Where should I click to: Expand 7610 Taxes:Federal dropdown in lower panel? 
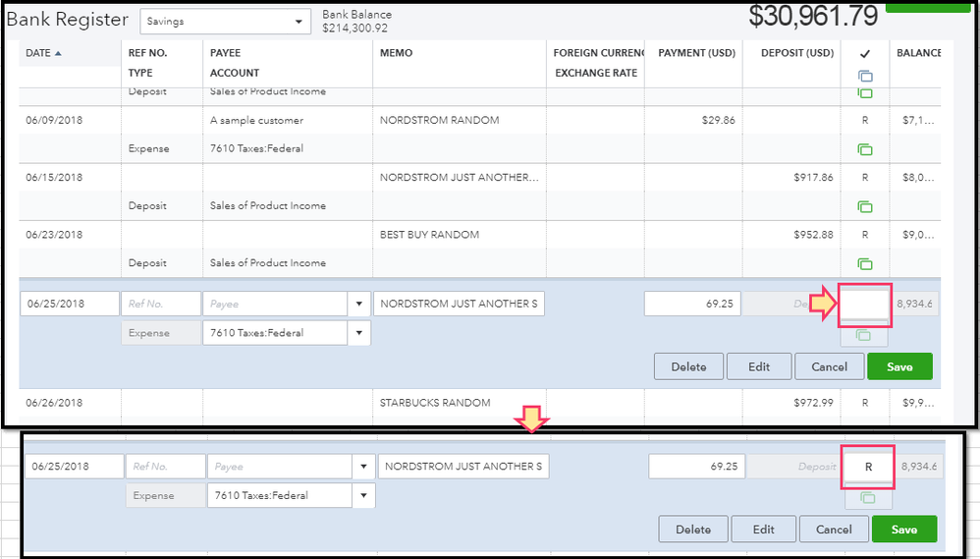coord(363,496)
